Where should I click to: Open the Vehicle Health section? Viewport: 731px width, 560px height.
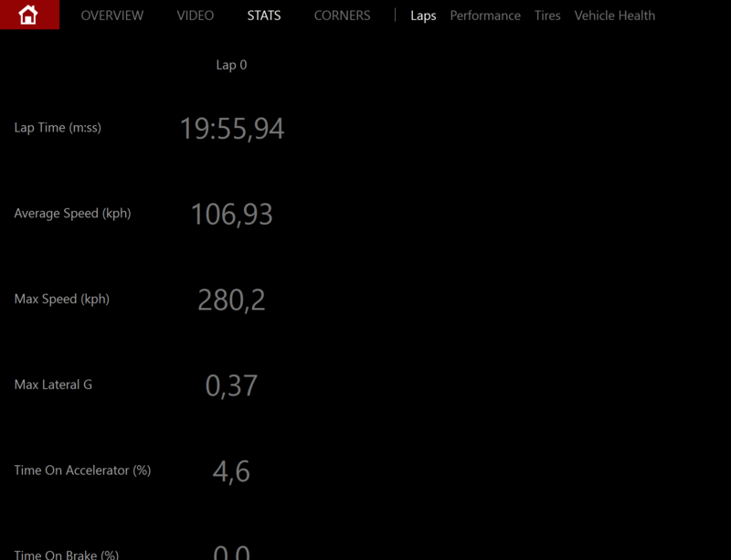614,16
